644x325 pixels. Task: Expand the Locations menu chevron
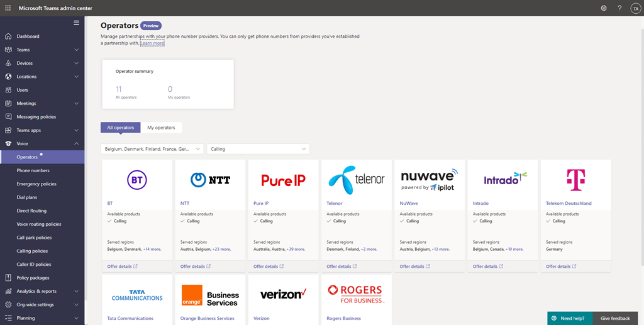(x=76, y=76)
